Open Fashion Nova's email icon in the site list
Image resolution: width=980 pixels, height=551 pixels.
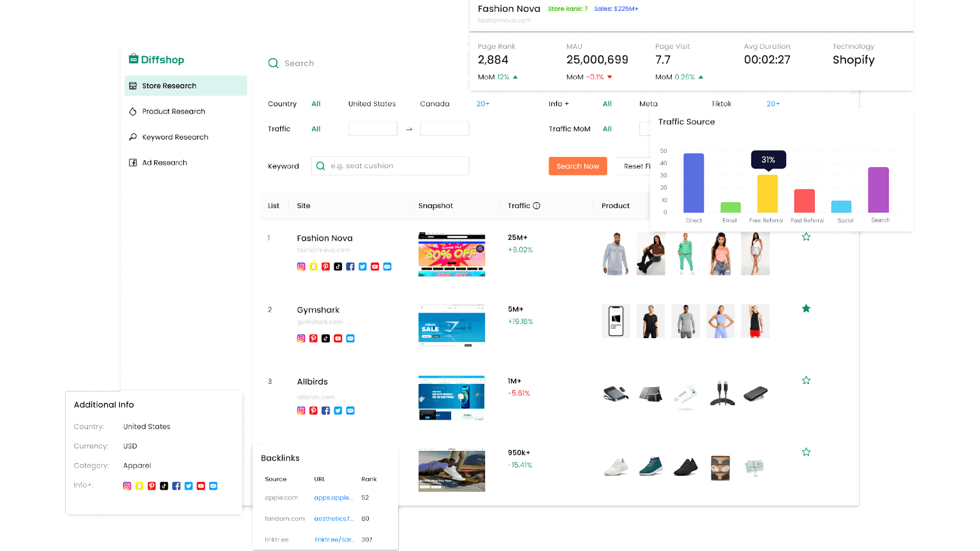[x=387, y=267]
